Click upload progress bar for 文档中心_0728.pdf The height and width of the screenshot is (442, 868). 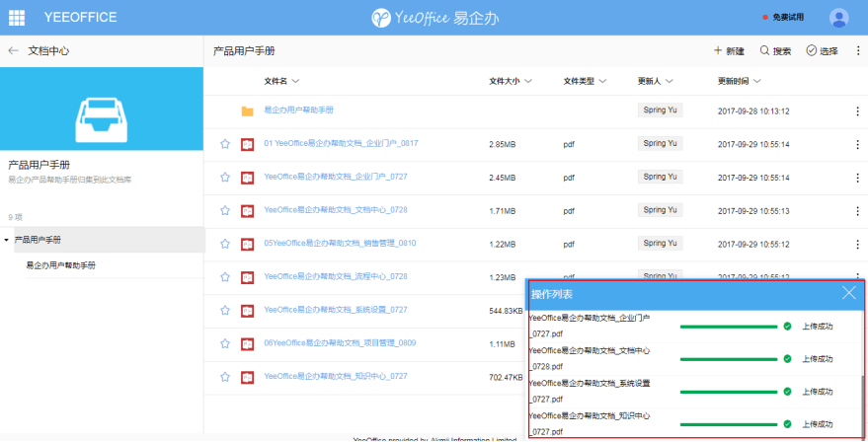[729, 359]
